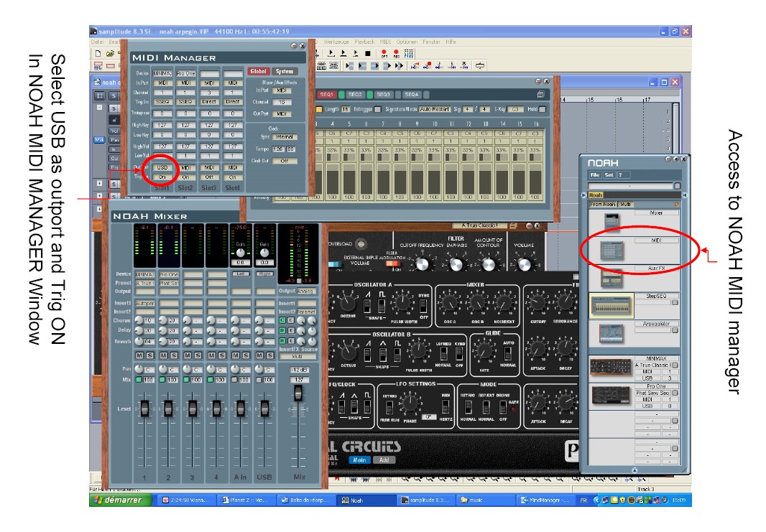766x532 pixels.
Task: Expand the track with minus button in arrangement
Action: click(99, 107)
